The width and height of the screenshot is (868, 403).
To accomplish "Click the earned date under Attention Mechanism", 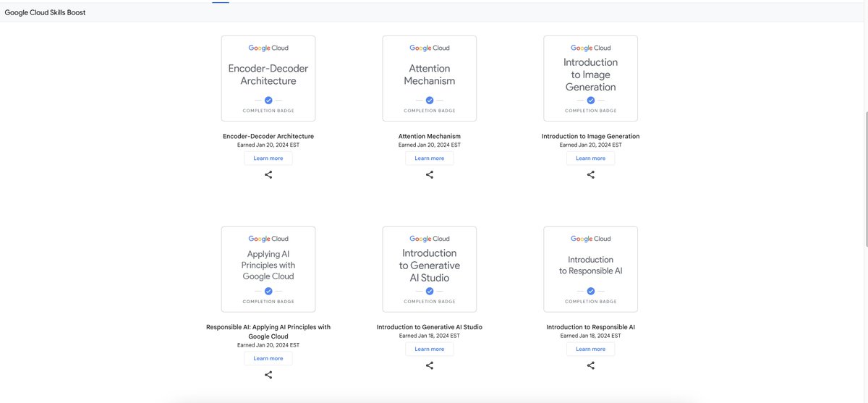I will [x=430, y=145].
